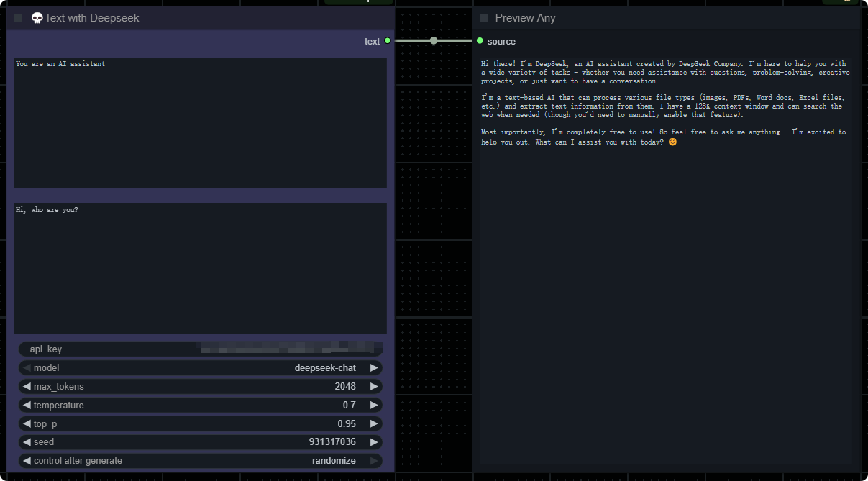Click the api_key field
The width and height of the screenshot is (868, 481).
200,349
